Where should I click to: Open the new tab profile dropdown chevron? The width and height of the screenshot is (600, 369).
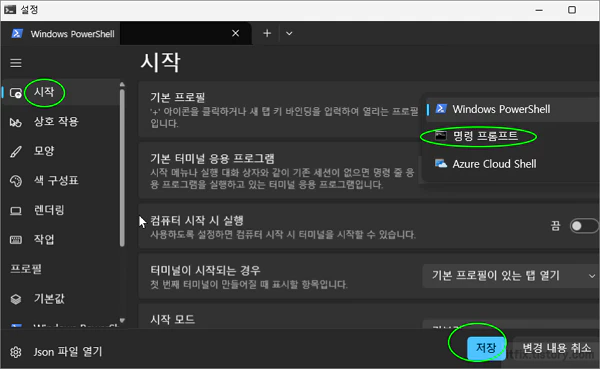[289, 33]
